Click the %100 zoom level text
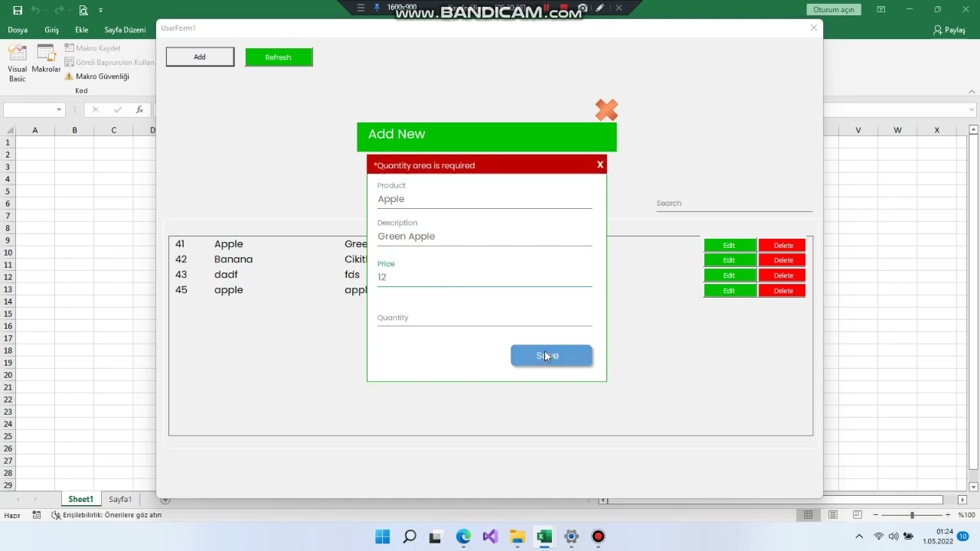The width and height of the screenshot is (980, 551). click(966, 515)
